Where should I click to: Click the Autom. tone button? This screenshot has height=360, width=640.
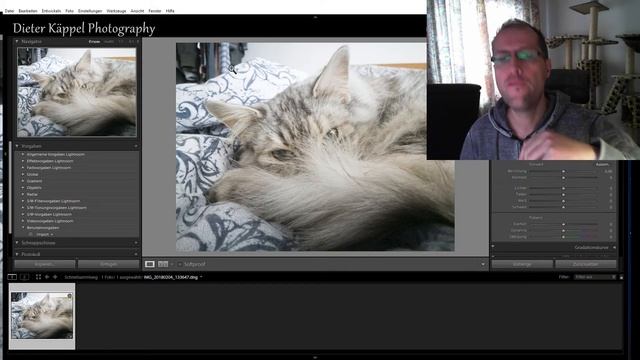tap(602, 164)
